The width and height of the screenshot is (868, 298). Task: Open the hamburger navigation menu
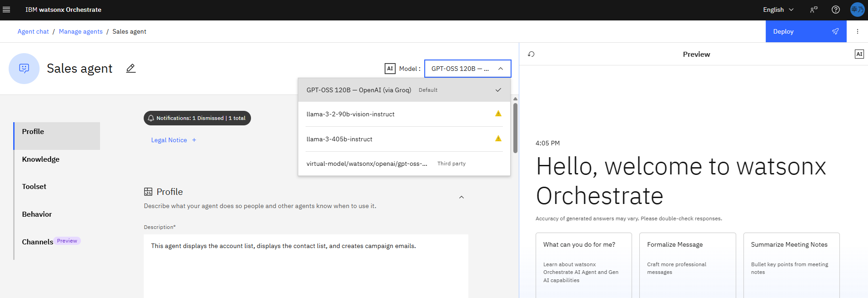6,10
